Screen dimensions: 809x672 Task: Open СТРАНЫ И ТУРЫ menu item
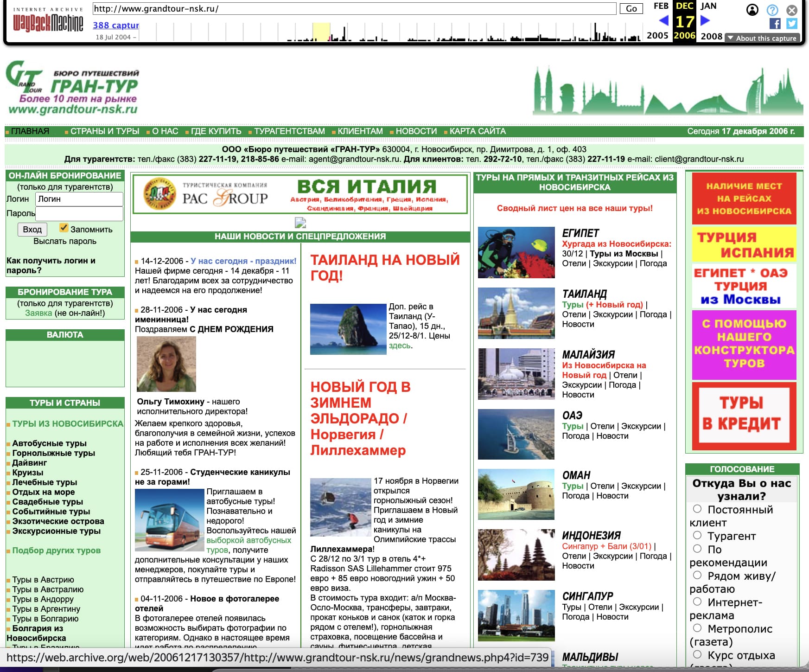pyautogui.click(x=105, y=131)
